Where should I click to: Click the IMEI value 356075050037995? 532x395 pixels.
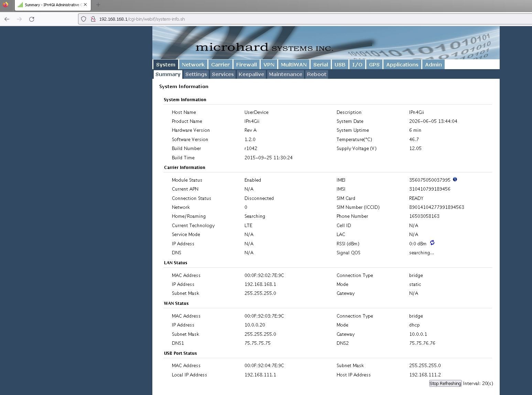click(x=430, y=180)
